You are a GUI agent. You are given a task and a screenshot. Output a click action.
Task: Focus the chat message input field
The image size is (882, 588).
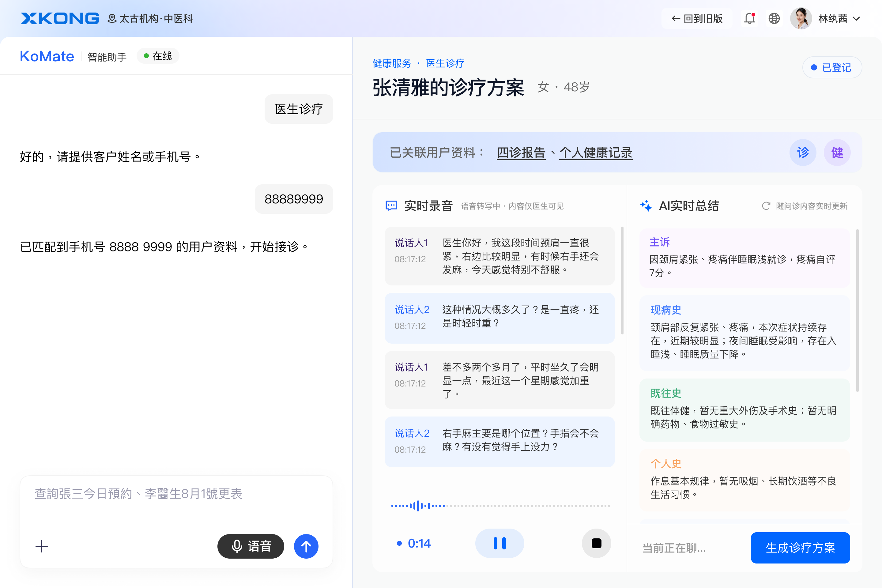176,503
